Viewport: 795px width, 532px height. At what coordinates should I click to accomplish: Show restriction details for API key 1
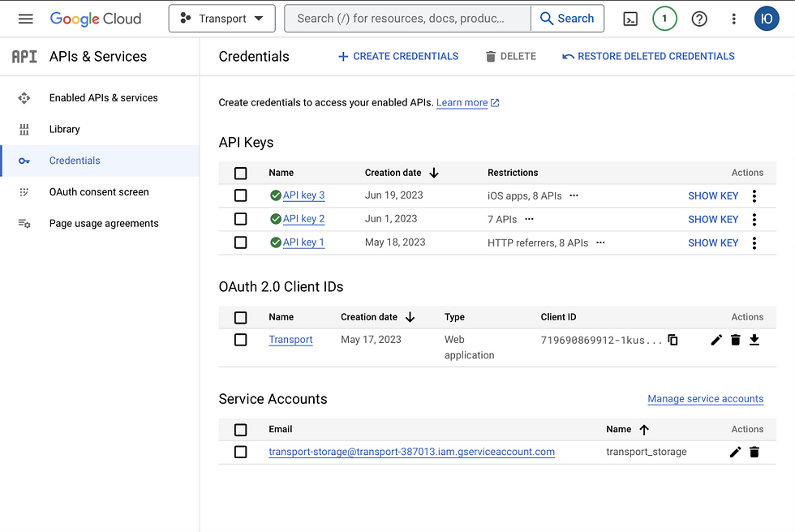(600, 242)
